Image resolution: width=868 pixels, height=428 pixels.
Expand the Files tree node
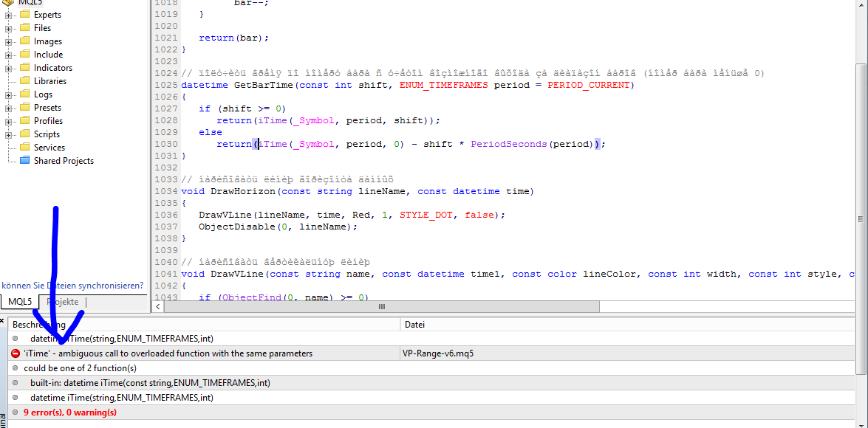[x=8, y=28]
